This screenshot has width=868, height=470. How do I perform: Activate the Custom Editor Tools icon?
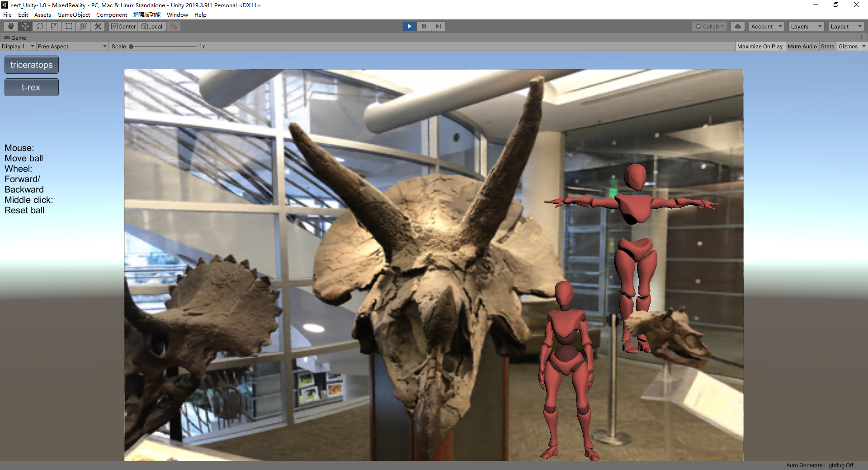point(97,26)
